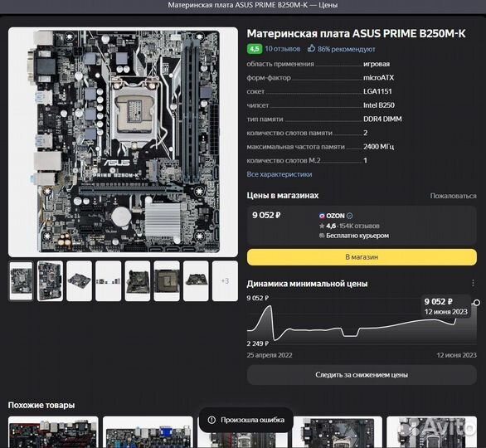Click the main ASUS motherboard image
The image size is (486, 448).
point(123,142)
